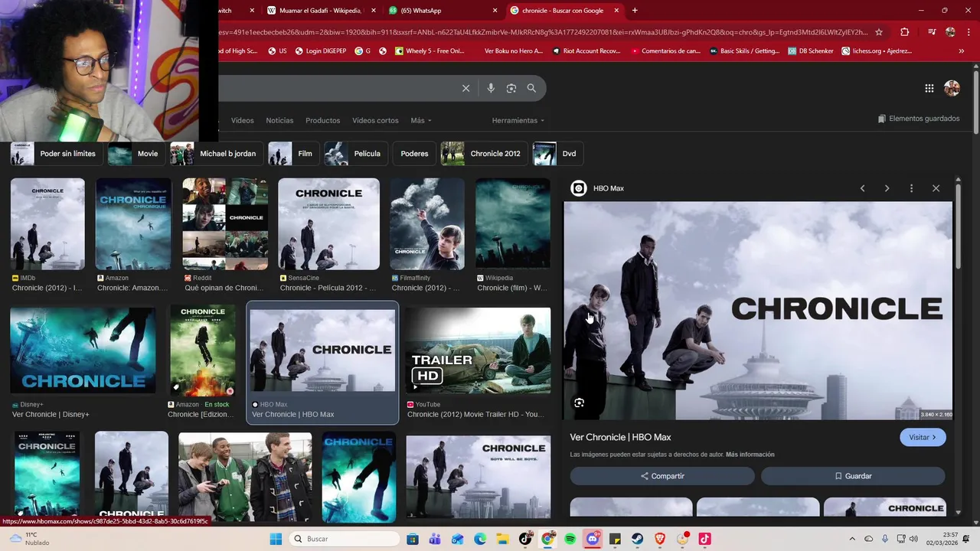Show previous image in preview panel
The height and width of the screenshot is (551, 980).
(862, 188)
